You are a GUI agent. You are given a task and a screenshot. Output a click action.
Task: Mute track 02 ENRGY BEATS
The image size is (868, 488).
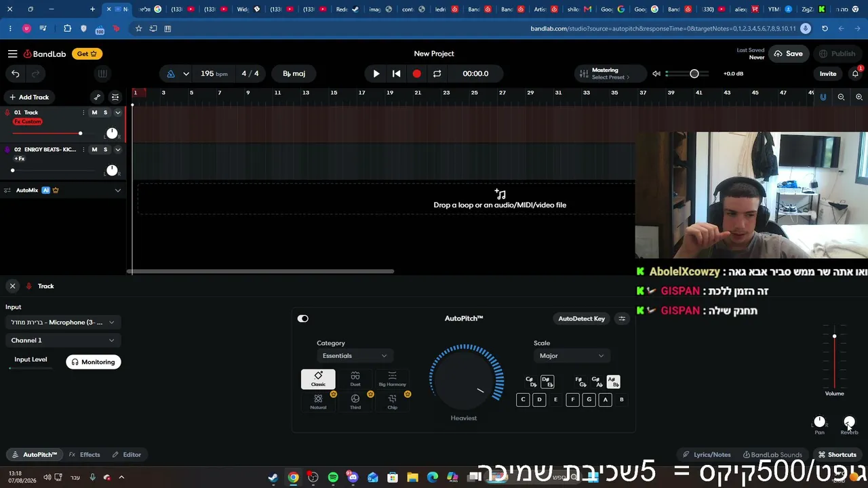(x=94, y=149)
